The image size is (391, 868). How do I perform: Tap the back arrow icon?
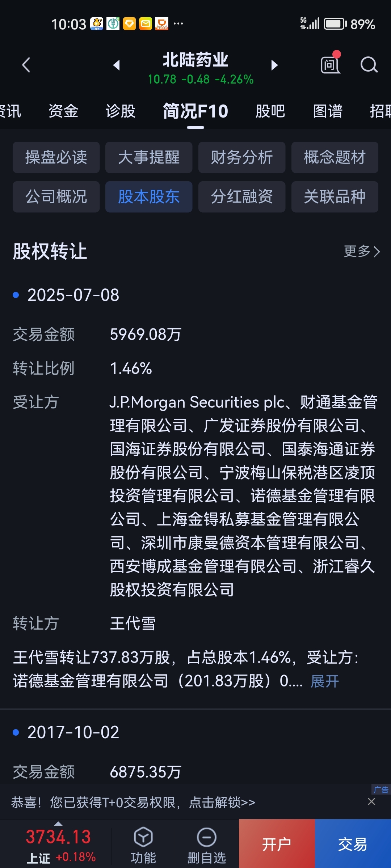[26, 65]
